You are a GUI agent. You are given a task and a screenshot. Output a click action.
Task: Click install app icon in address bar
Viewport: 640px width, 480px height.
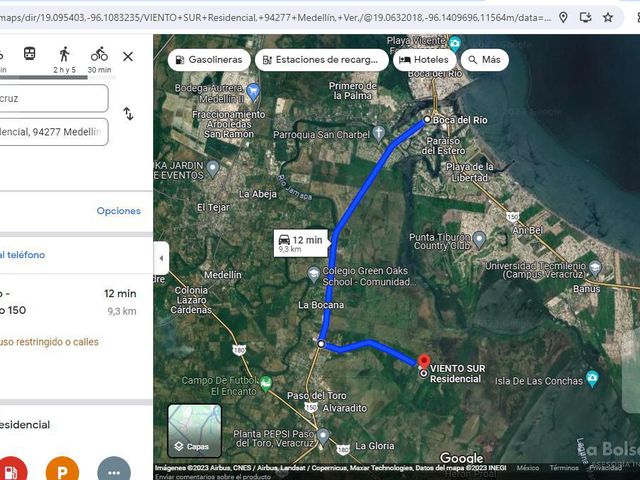tap(586, 17)
